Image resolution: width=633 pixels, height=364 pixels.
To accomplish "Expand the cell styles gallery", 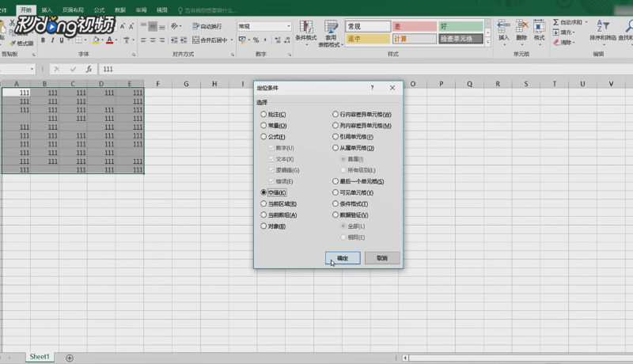I will click(487, 42).
